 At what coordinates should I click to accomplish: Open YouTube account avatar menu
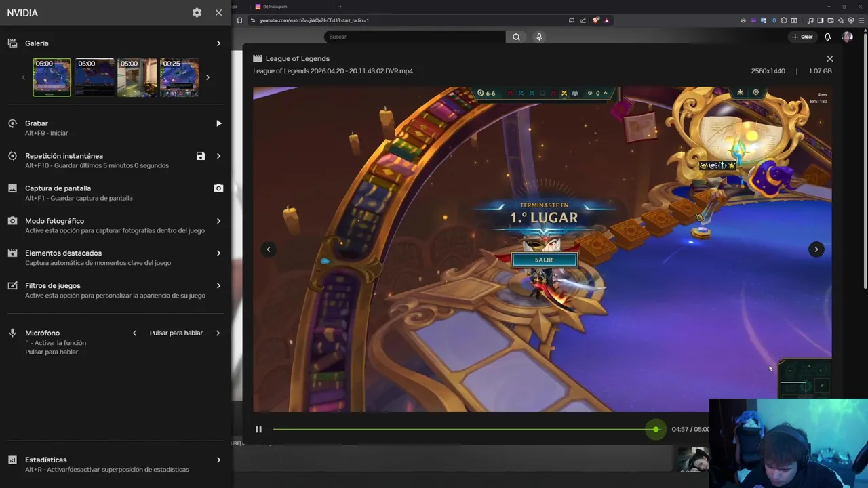pyautogui.click(x=847, y=37)
